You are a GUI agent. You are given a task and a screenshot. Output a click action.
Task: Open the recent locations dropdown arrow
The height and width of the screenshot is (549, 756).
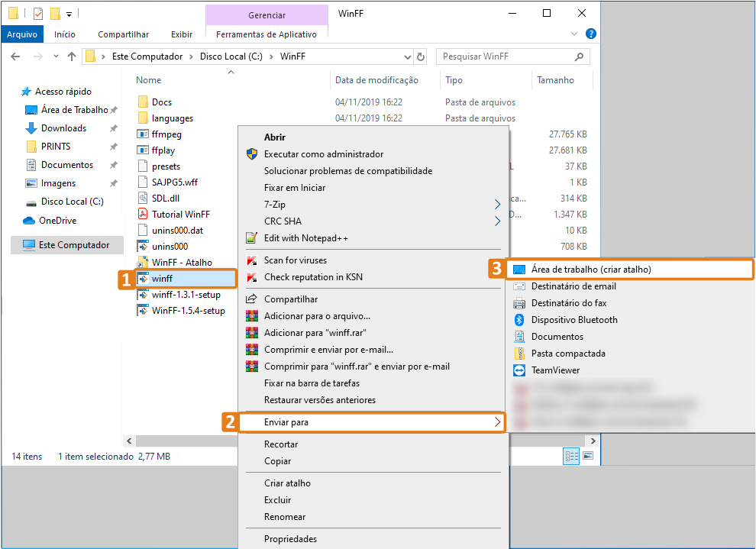coord(56,57)
